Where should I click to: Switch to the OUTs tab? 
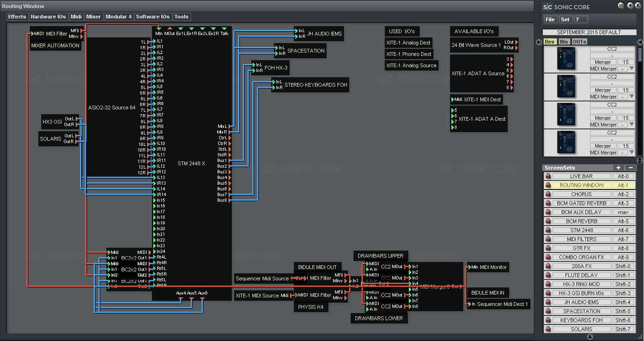[580, 42]
